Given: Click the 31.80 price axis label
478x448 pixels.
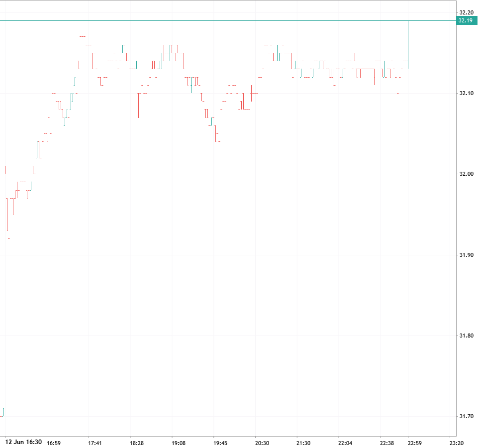Looking at the screenshot, I should pyautogui.click(x=467, y=336).
